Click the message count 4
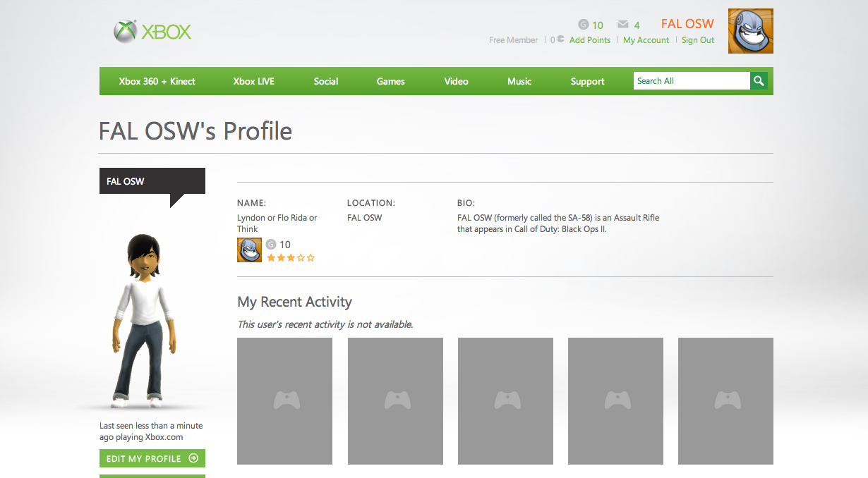868x478 pixels. pos(637,25)
